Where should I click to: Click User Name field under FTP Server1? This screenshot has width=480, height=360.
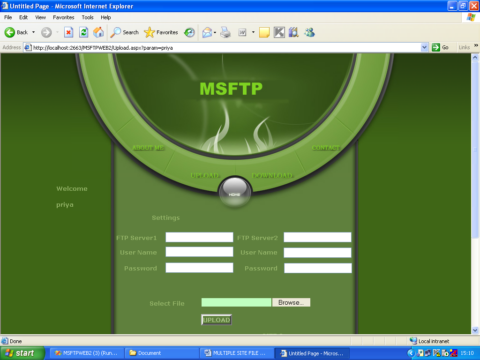pyautogui.click(x=199, y=252)
